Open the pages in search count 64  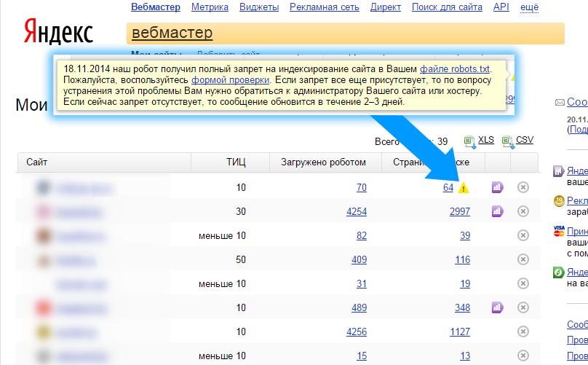448,187
